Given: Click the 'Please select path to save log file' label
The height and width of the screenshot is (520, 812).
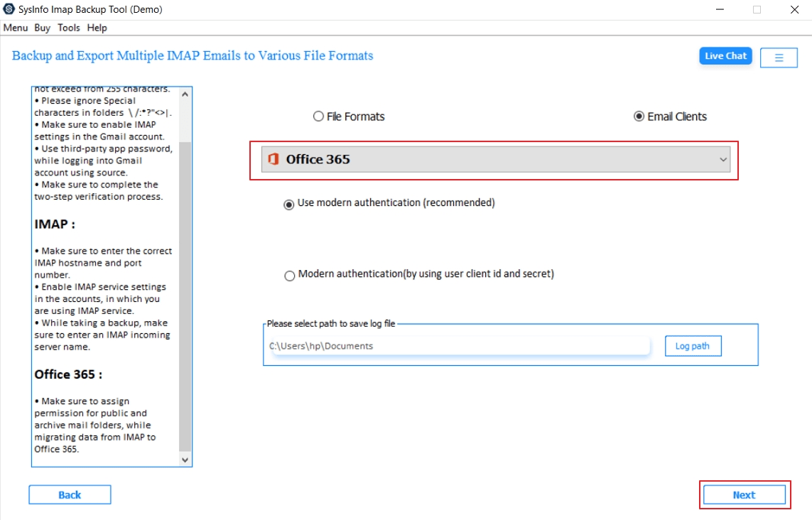Looking at the screenshot, I should [x=331, y=324].
